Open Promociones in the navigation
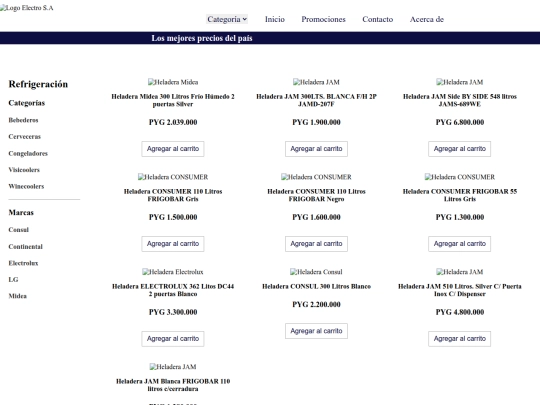Viewport: 540px width, 405px height. click(x=323, y=19)
